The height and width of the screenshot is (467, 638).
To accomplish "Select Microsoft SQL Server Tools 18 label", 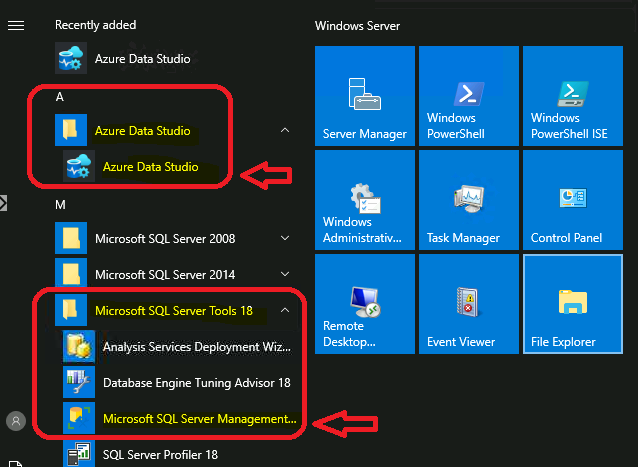I will click(174, 311).
